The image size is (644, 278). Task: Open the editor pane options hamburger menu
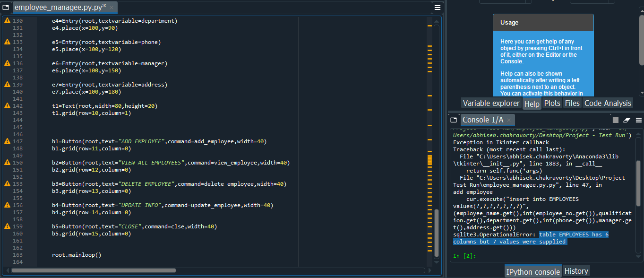point(437,7)
